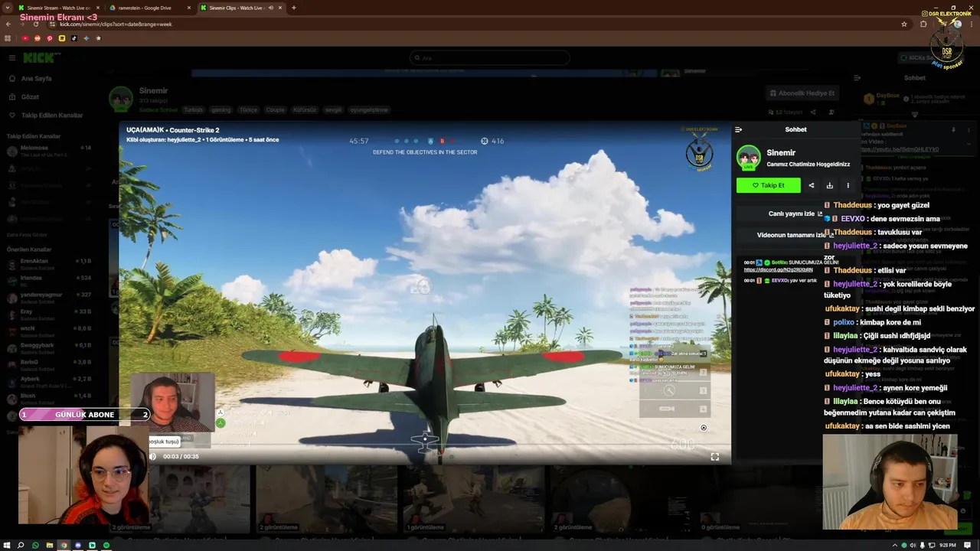Viewport: 980px width, 551px height.
Task: Click the green Takip Et button
Action: [x=768, y=185]
